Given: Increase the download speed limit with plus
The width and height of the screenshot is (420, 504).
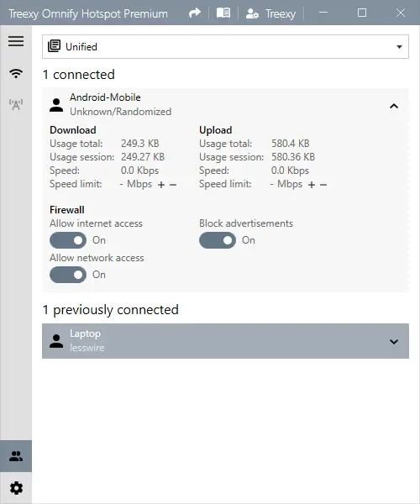Looking at the screenshot, I should tap(161, 185).
